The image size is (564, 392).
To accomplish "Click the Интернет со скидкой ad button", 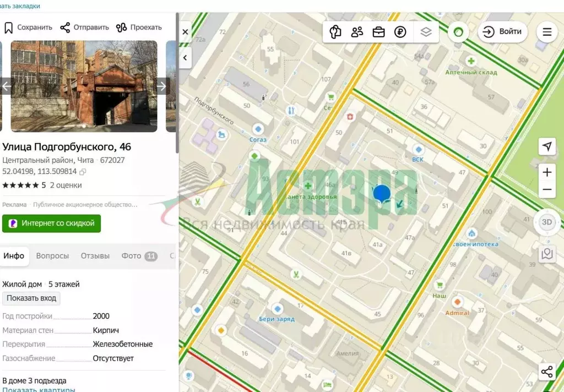I will point(51,224).
